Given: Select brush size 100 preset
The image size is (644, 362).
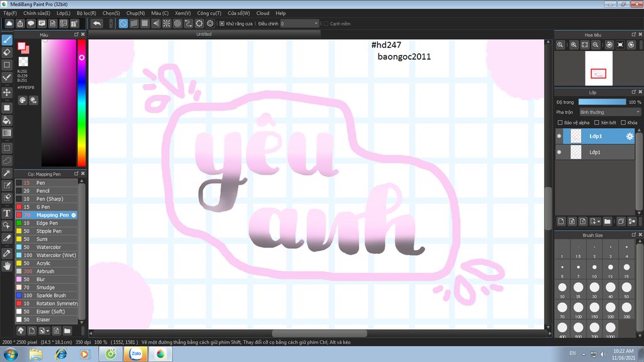Looking at the screenshot, I should 579,309.
